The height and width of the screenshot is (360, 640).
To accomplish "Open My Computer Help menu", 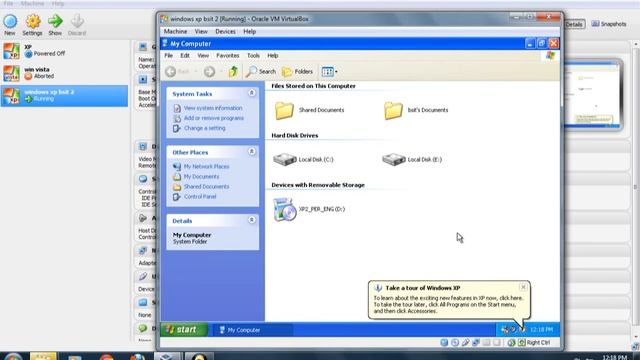I will point(273,56).
